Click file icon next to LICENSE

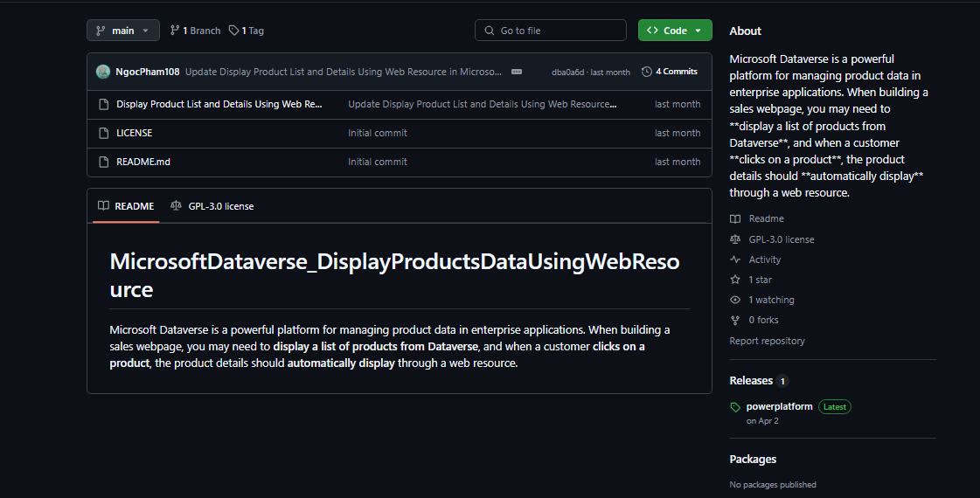click(104, 133)
